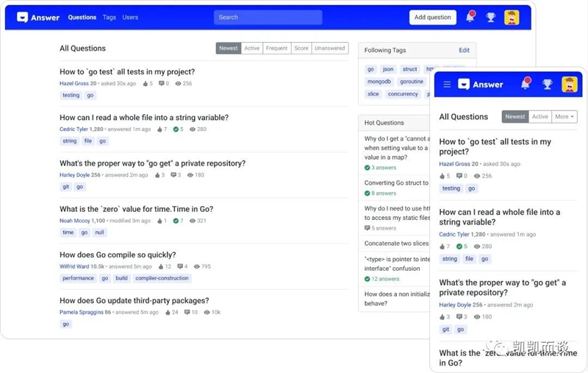The width and height of the screenshot is (588, 373).
Task: Click the Answer logo in desktop header
Action: pos(38,17)
